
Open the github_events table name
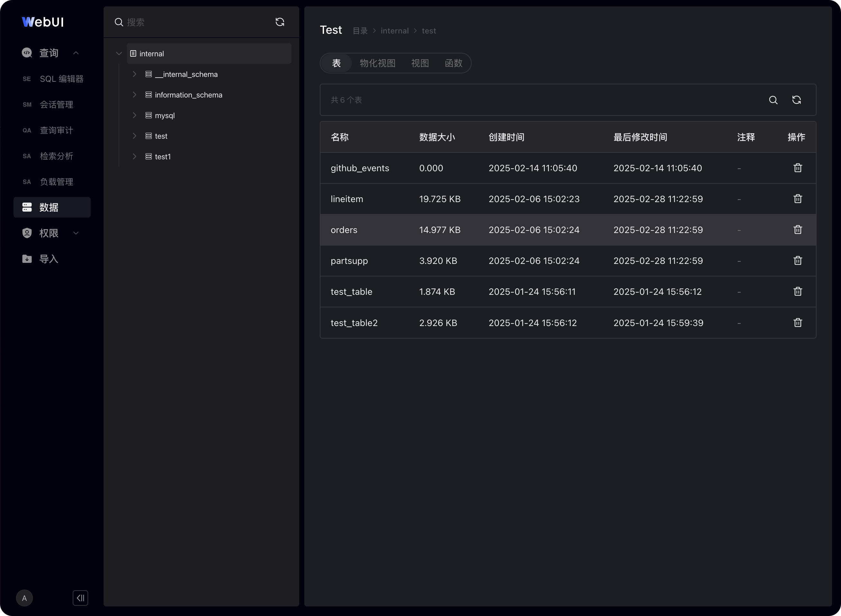360,168
